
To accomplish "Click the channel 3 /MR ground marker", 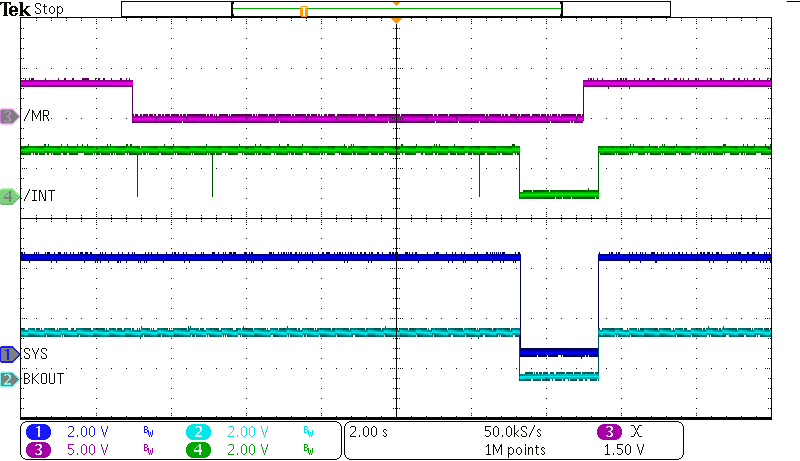I will [x=9, y=117].
